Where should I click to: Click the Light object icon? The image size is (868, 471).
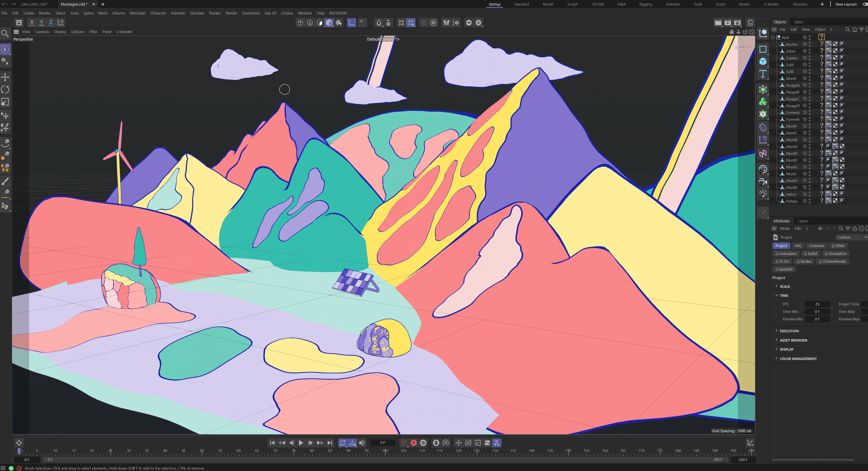click(x=763, y=194)
